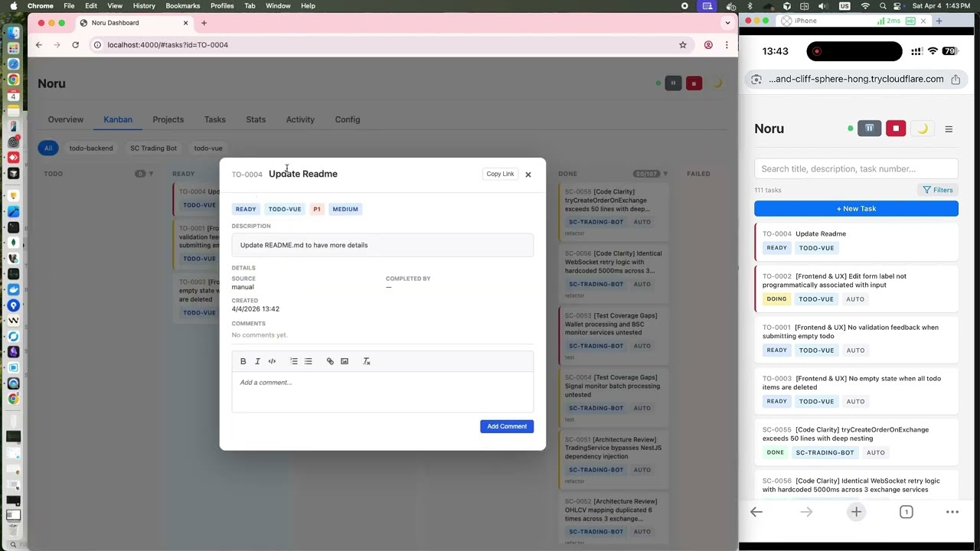Collapse the DONE column arrow
980x551 pixels.
pos(665,174)
